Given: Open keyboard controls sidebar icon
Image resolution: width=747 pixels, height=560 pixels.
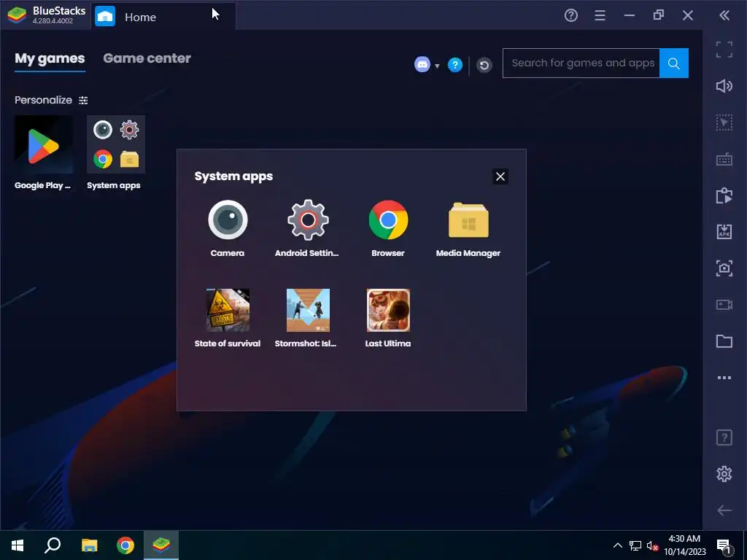Looking at the screenshot, I should point(724,160).
